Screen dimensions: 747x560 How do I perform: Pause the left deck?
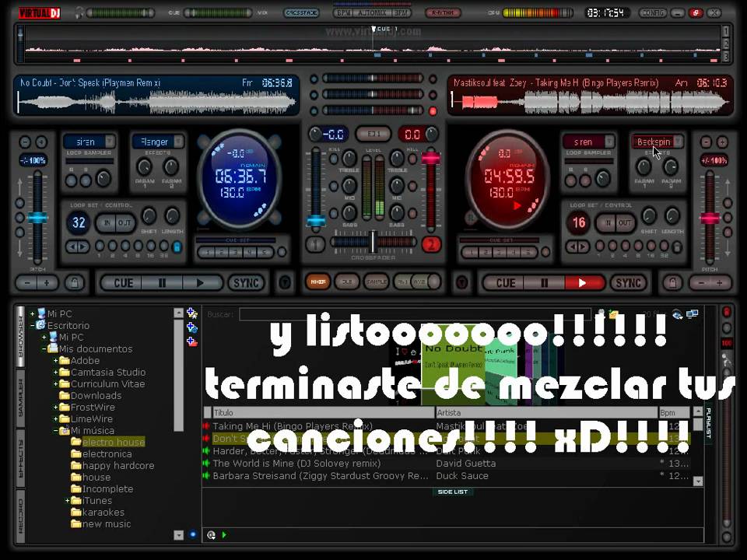pyautogui.click(x=162, y=283)
